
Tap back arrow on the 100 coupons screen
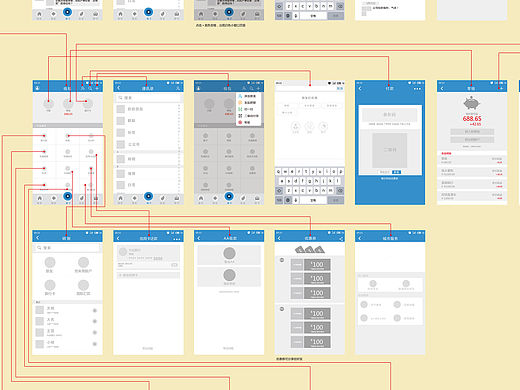pos(279,238)
